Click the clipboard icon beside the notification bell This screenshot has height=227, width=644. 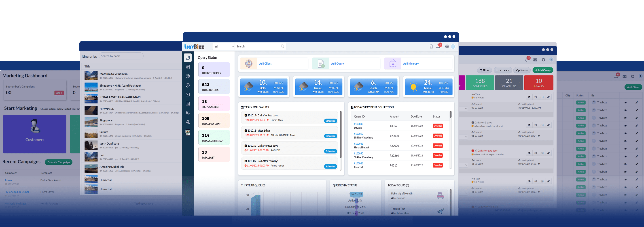pyautogui.click(x=431, y=46)
